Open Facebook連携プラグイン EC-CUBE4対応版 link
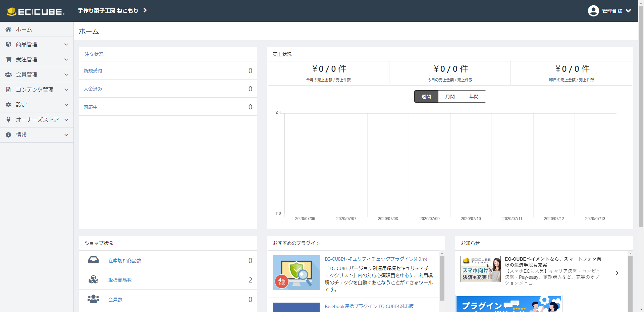This screenshot has height=312, width=644. [369, 306]
